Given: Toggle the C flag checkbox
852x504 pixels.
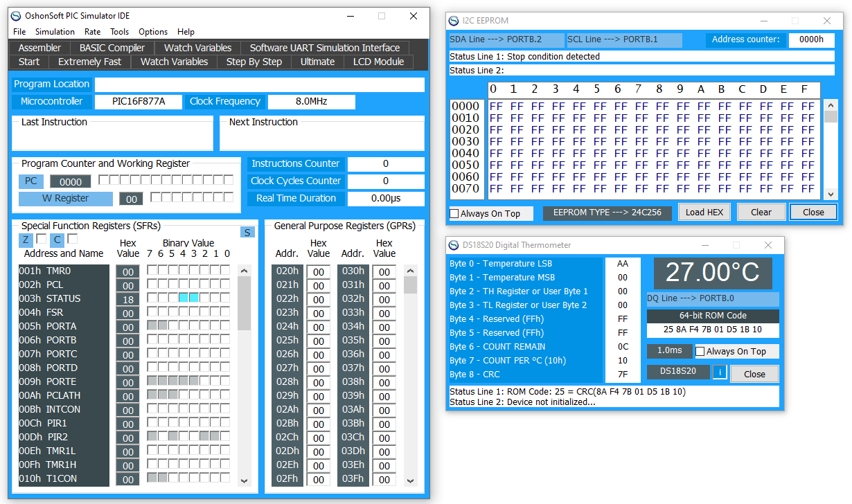Looking at the screenshot, I should tap(72, 239).
